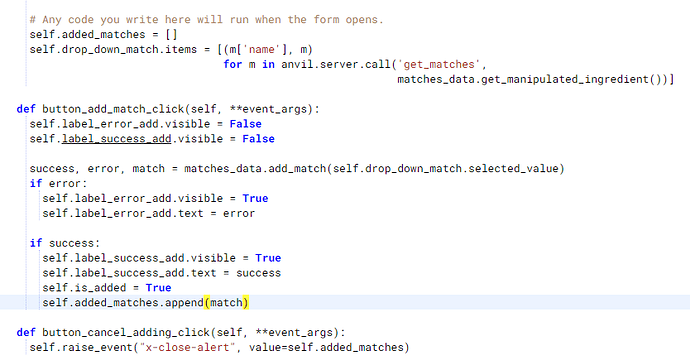Click the "x-close-alert" string literal
The width and height of the screenshot is (690, 364).
[187, 348]
